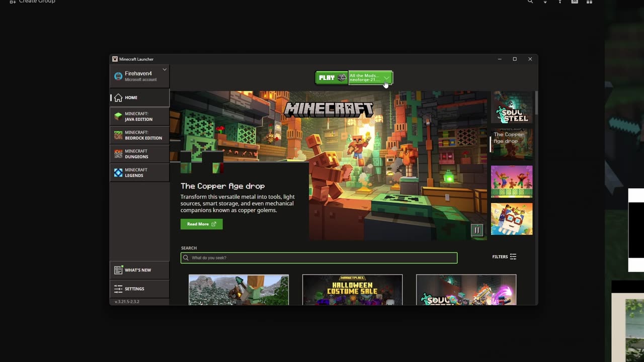The height and width of the screenshot is (362, 644).
Task: Select Minecraft Legends in sidebar
Action: tap(140, 172)
